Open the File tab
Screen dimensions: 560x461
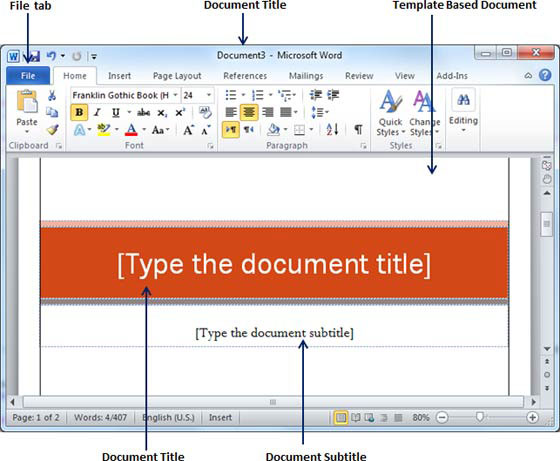coord(28,76)
